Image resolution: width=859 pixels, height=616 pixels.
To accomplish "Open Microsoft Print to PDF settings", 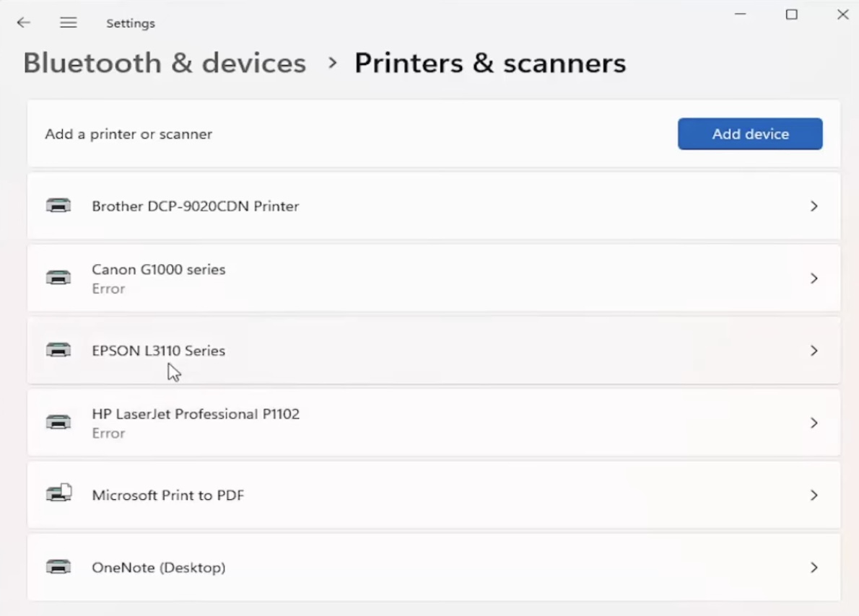I will (x=433, y=495).
